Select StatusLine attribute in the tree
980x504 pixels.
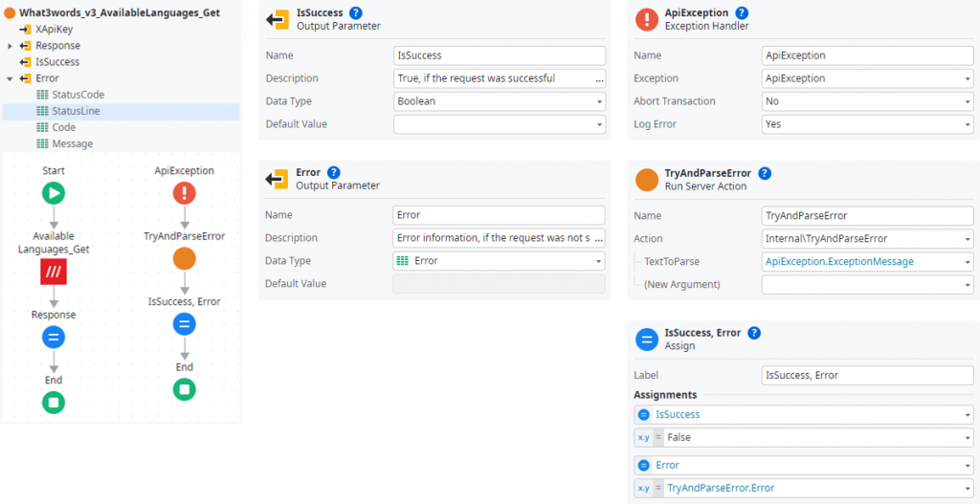pos(77,111)
